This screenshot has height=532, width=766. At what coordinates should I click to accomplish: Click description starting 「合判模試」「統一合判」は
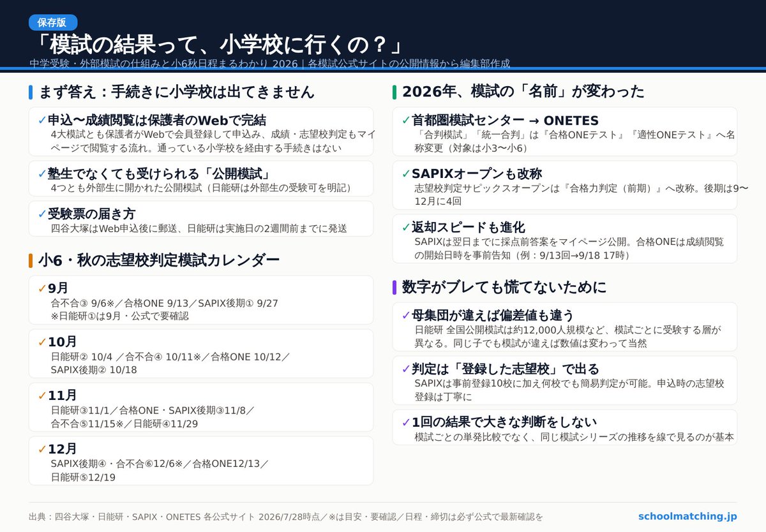pos(574,141)
